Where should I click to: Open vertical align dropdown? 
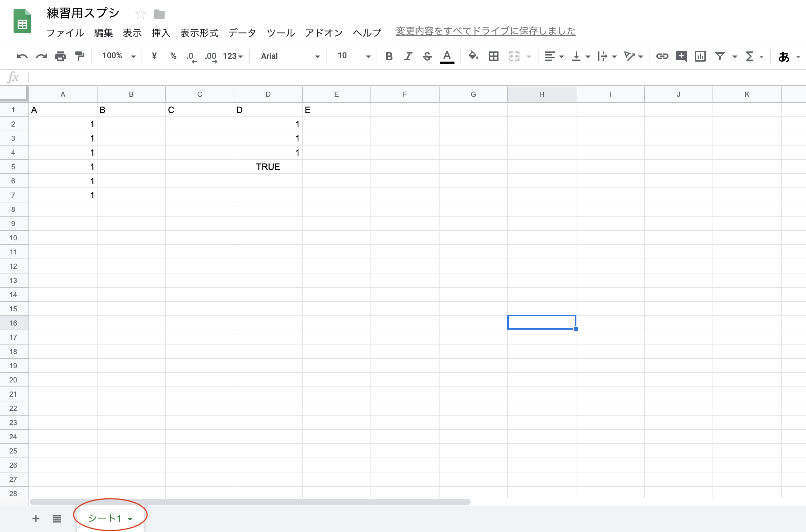pos(581,56)
